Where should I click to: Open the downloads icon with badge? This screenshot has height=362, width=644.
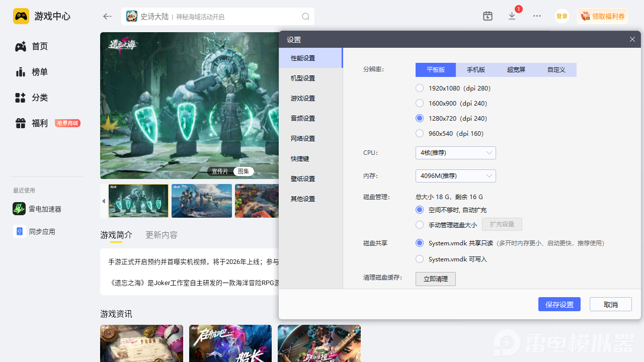(x=512, y=16)
